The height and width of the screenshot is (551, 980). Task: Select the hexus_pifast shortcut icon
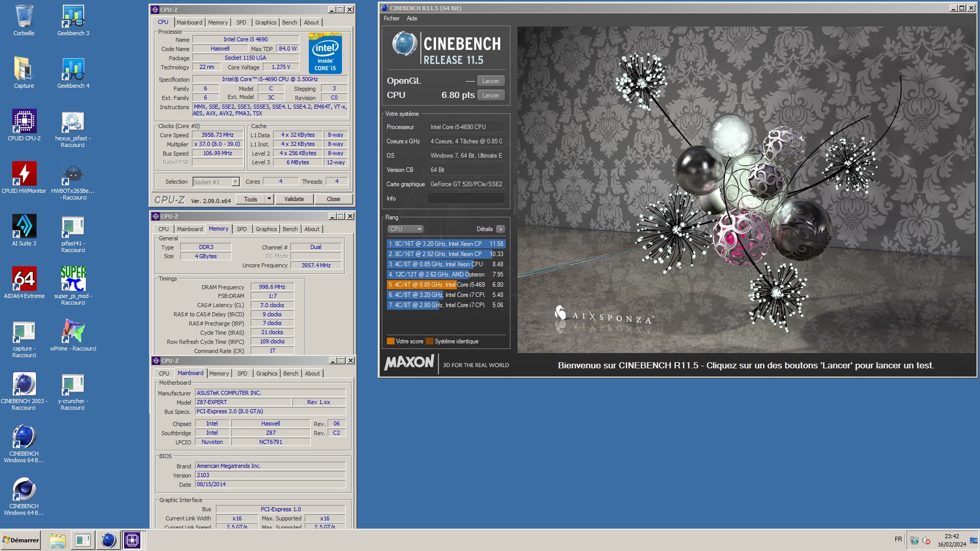coord(73,129)
